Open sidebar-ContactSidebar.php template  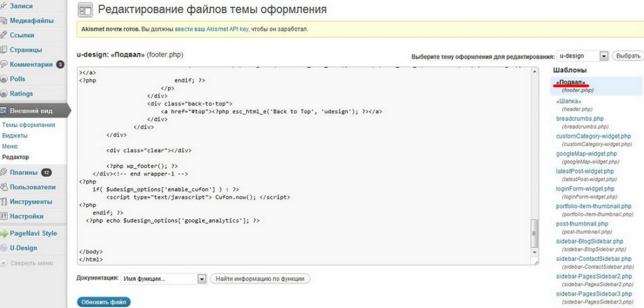594,259
